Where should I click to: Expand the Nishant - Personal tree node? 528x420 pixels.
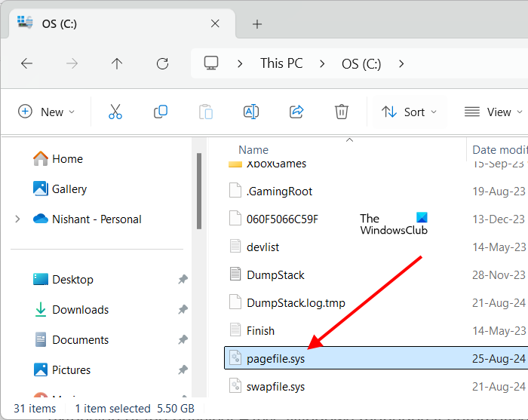[17, 219]
